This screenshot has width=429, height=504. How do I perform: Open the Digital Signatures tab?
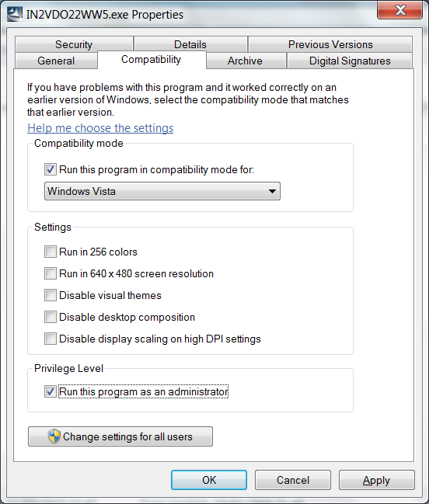(x=350, y=61)
